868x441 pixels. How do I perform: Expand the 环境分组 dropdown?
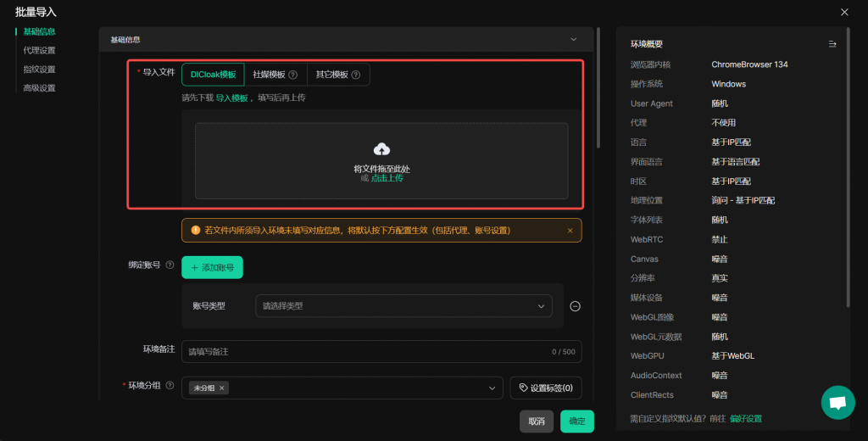[x=490, y=388]
